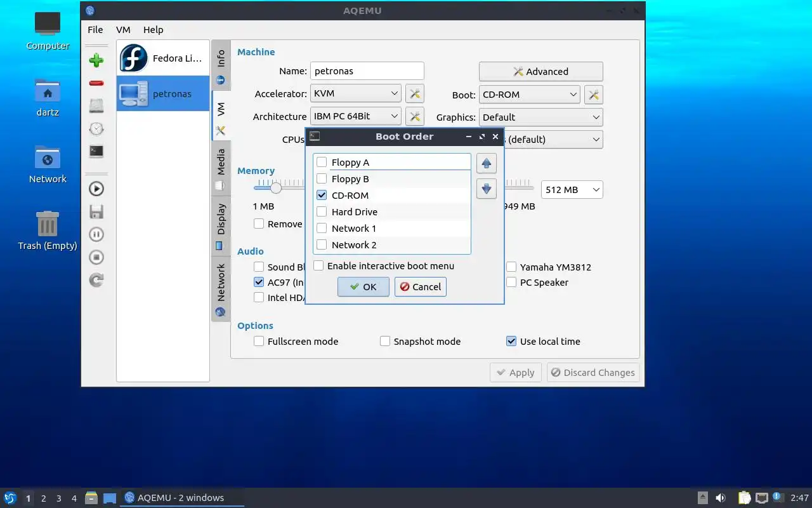The width and height of the screenshot is (812, 508).
Task: Open the VM menu
Action: click(123, 29)
